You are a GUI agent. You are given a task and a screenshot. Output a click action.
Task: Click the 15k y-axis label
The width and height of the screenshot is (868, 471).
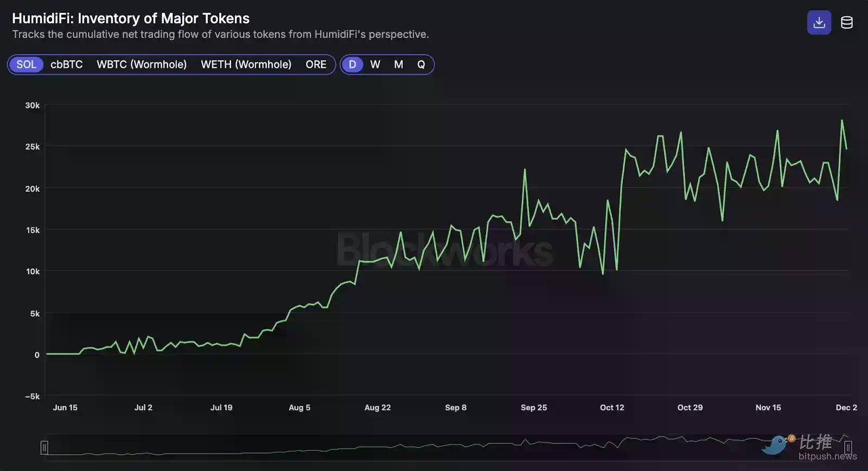(33, 230)
